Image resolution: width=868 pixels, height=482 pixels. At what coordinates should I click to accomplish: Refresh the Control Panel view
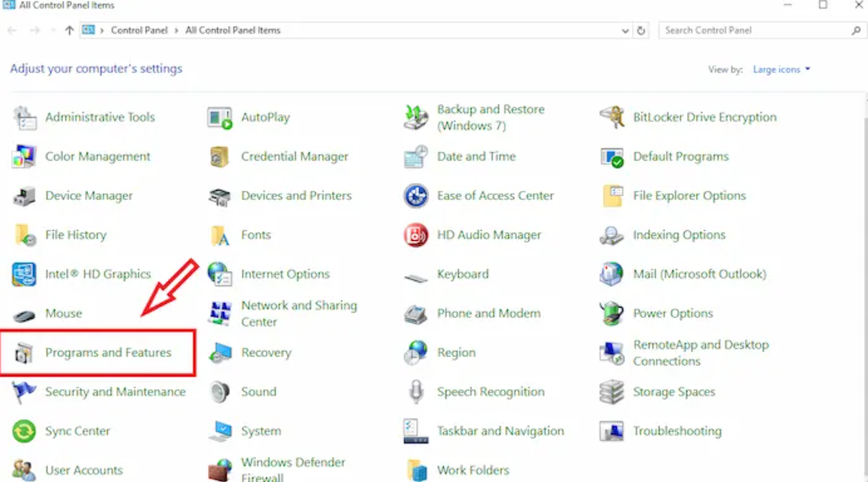click(x=641, y=30)
